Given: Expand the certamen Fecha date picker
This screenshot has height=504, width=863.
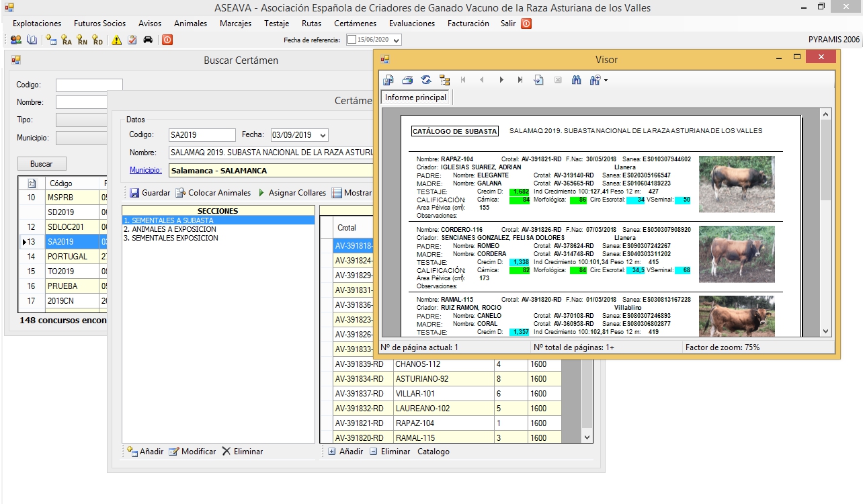Looking at the screenshot, I should pos(323,135).
